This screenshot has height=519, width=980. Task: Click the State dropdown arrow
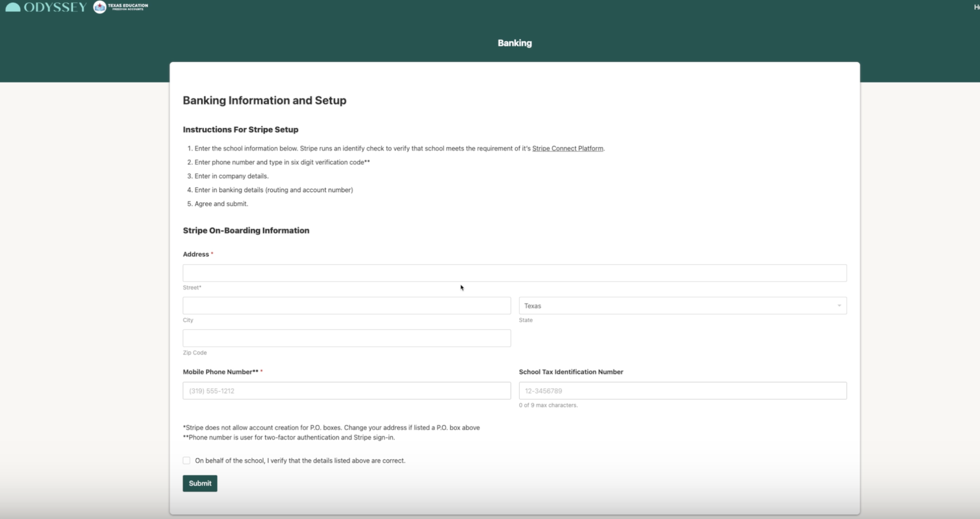839,306
